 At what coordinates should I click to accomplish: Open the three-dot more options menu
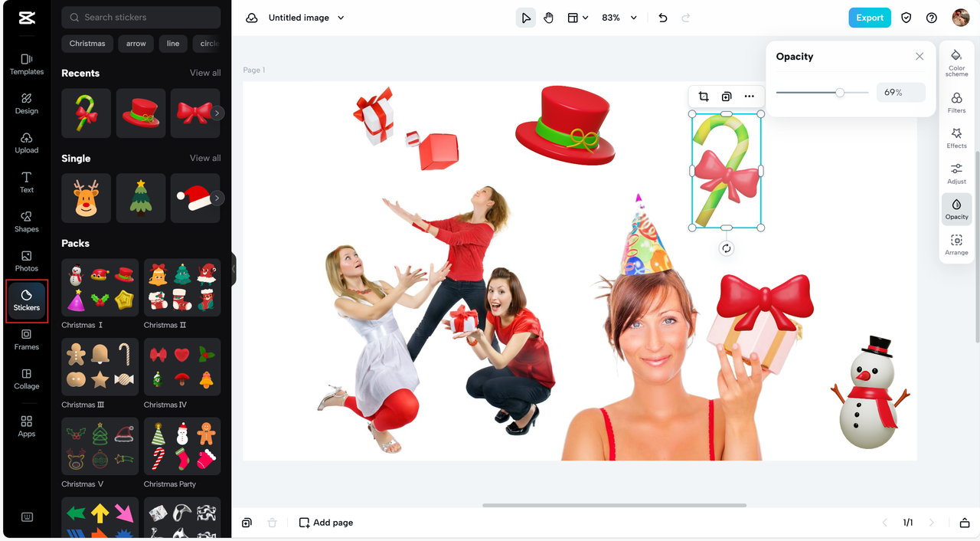[750, 97]
